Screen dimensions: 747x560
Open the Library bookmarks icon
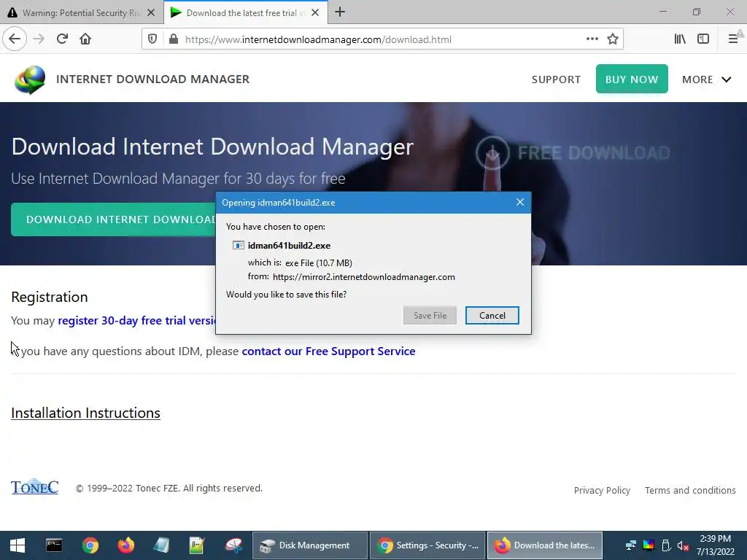point(680,39)
